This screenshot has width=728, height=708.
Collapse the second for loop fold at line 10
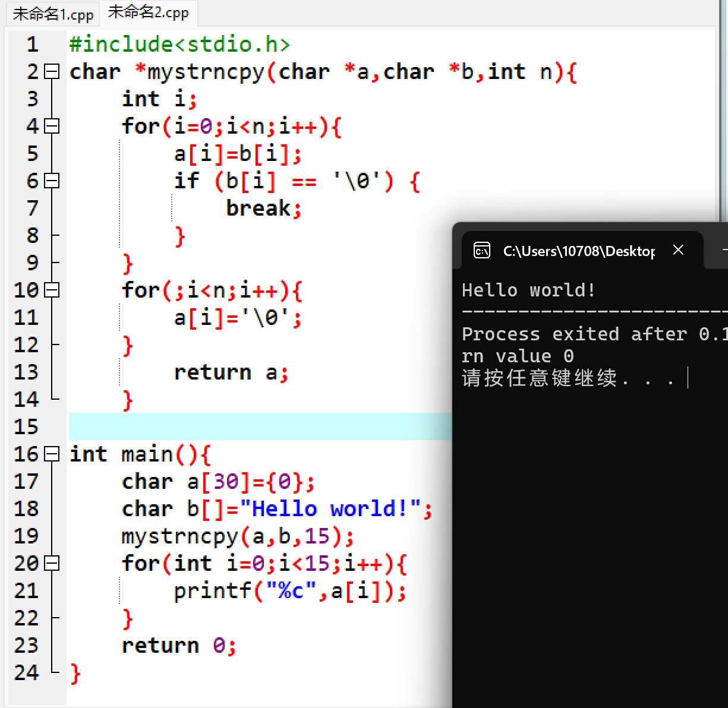[x=52, y=290]
